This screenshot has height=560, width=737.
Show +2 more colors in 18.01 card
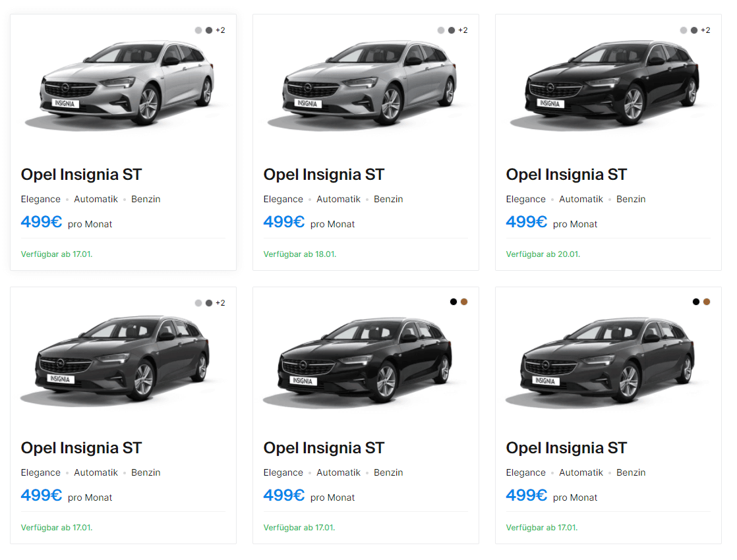pyautogui.click(x=463, y=30)
